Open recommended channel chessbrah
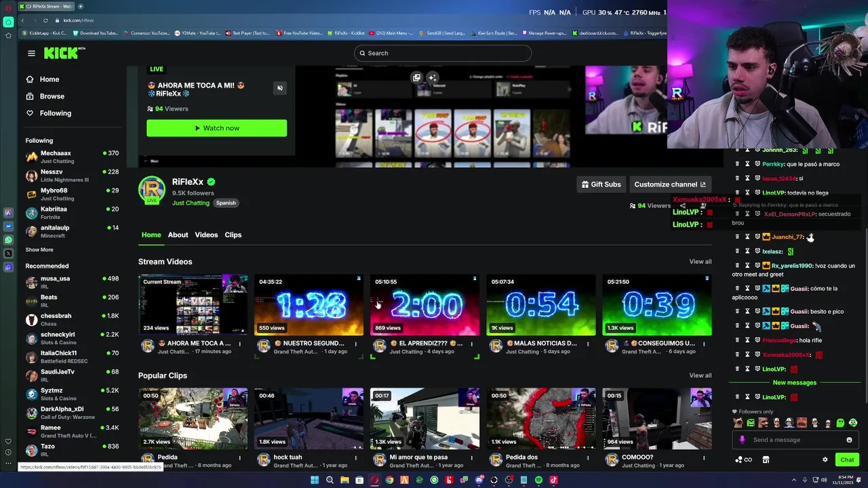This screenshot has height=488, width=868. pyautogui.click(x=72, y=320)
